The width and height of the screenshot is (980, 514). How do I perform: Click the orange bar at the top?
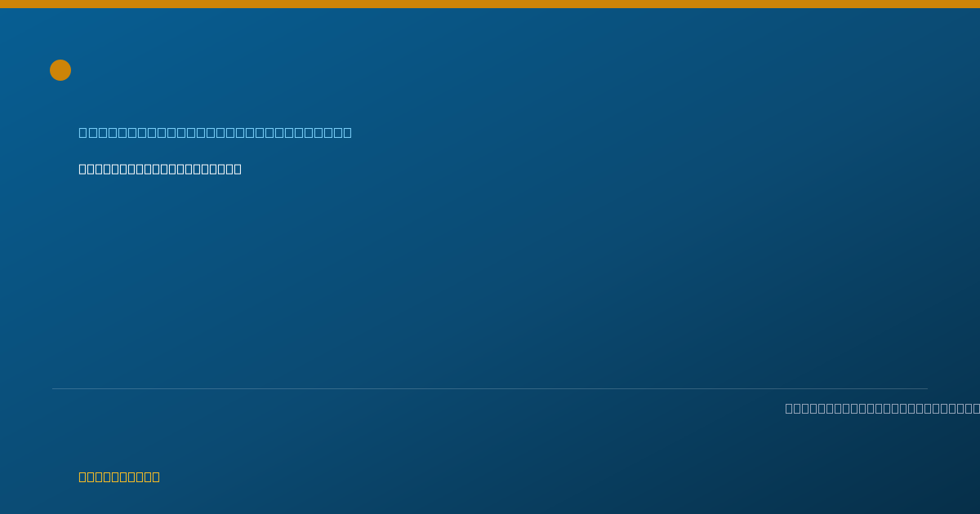[490, 4]
